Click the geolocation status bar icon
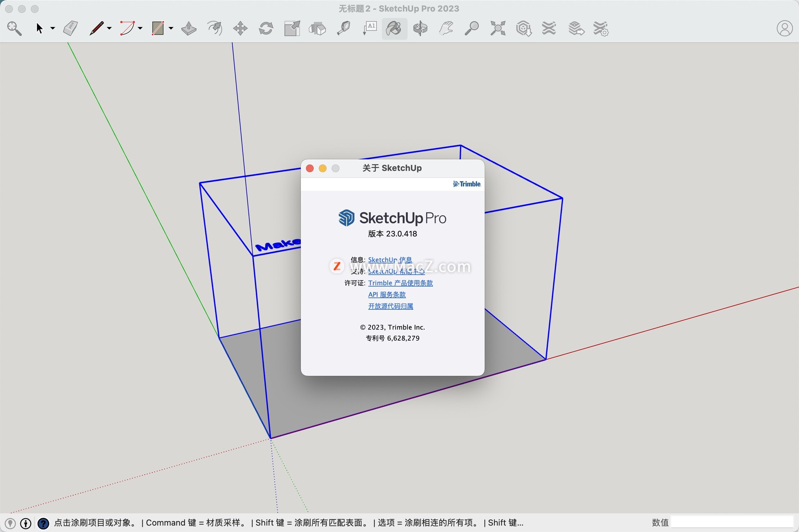Viewport: 799px width, 532px height. click(x=10, y=523)
